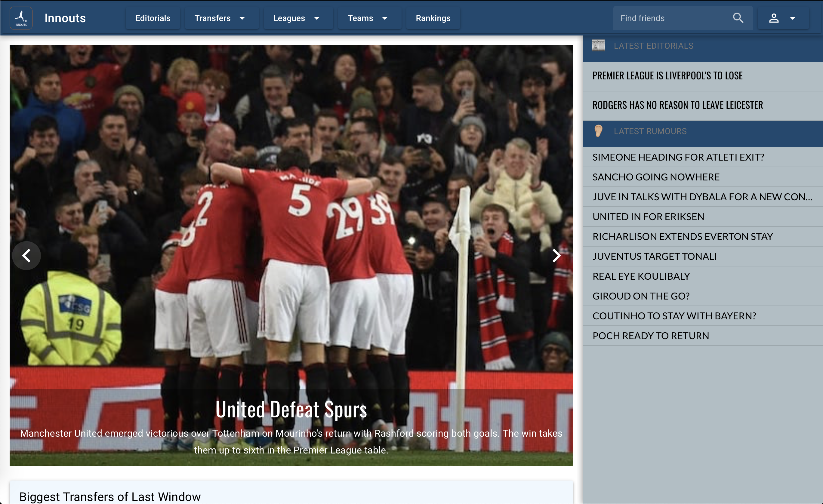Open Rodgers Has No Reason To Leave article

point(677,105)
